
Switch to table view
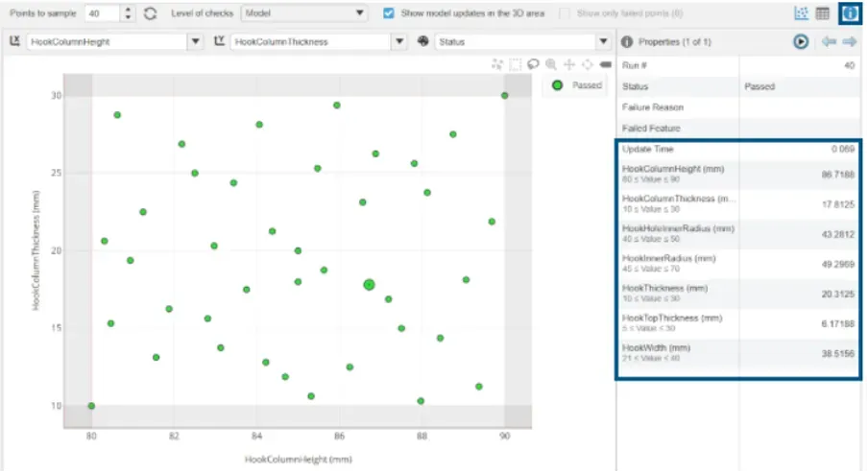pos(823,13)
